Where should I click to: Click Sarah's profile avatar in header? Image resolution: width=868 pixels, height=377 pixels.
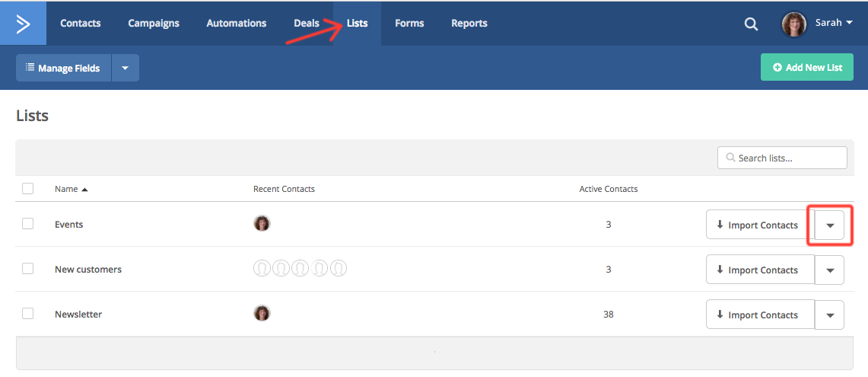794,24
